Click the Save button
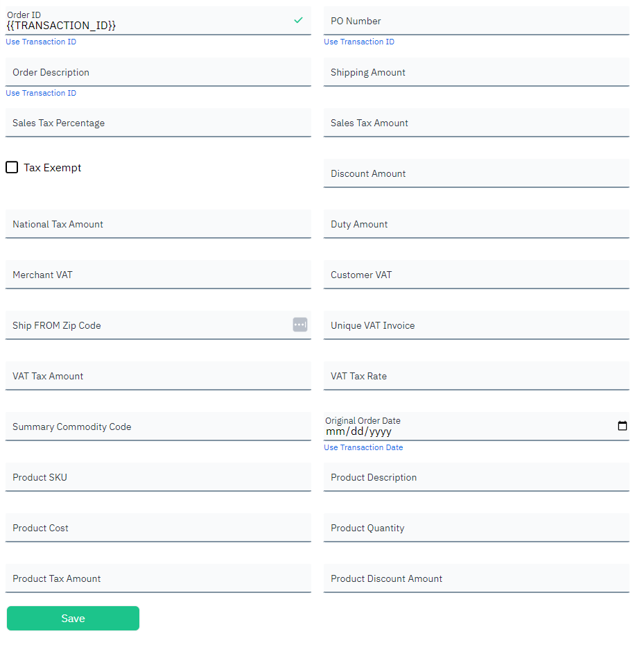The height and width of the screenshot is (645, 644). tap(73, 618)
